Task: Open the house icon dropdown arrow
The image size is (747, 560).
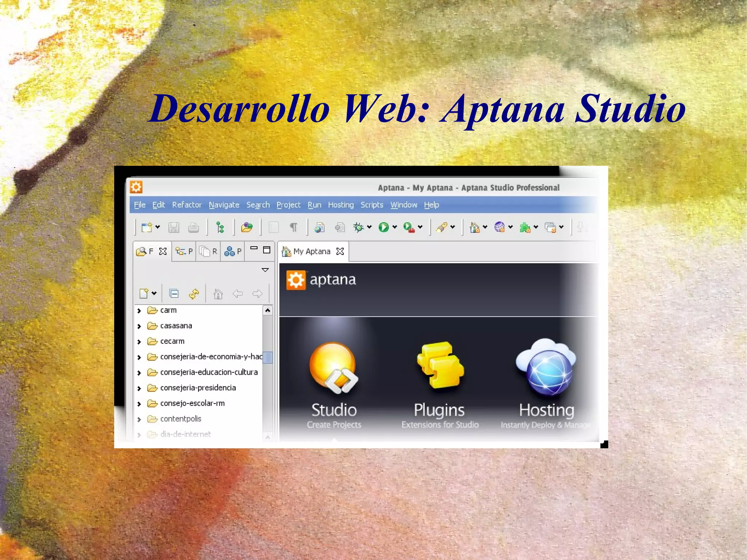Action: 485,227
